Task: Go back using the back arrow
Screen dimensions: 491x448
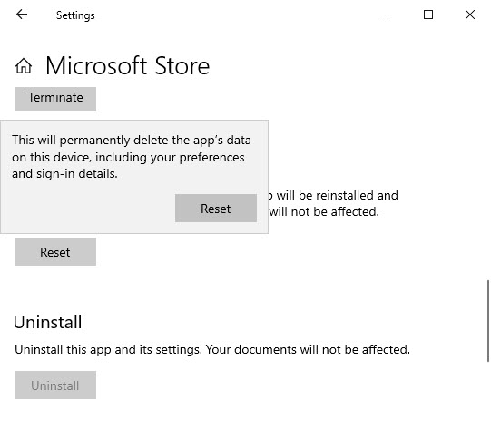Action: (22, 15)
